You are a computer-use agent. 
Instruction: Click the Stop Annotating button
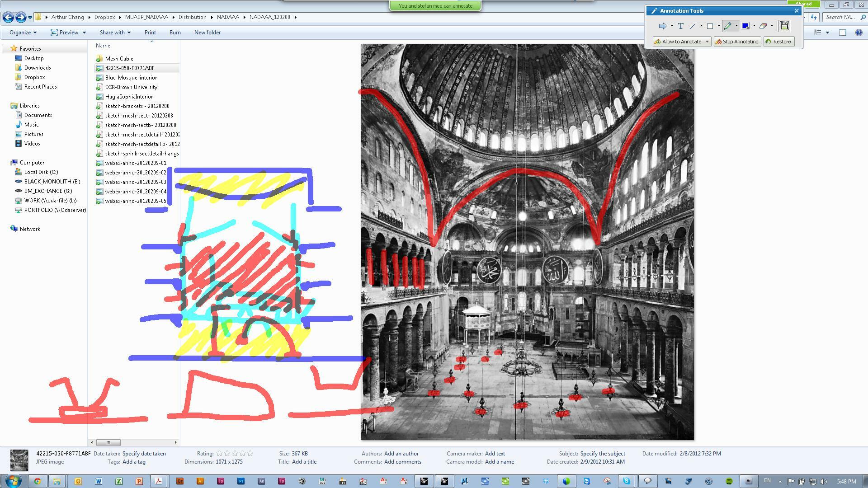click(737, 42)
